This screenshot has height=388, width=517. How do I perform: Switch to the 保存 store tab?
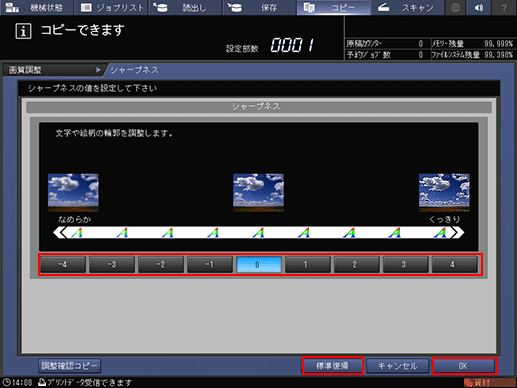259,7
